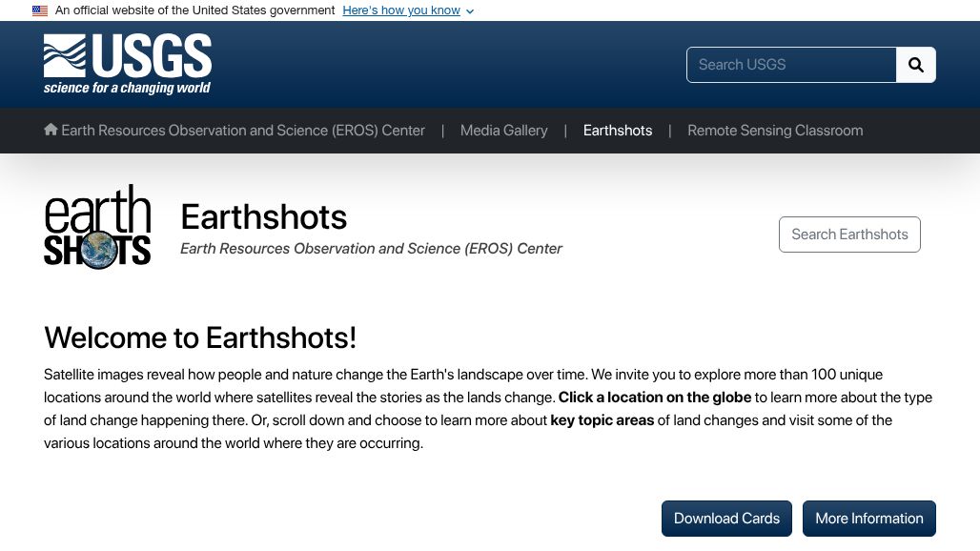The height and width of the screenshot is (551, 980).
Task: Click the "science for a changing world" tagline
Action: [127, 88]
